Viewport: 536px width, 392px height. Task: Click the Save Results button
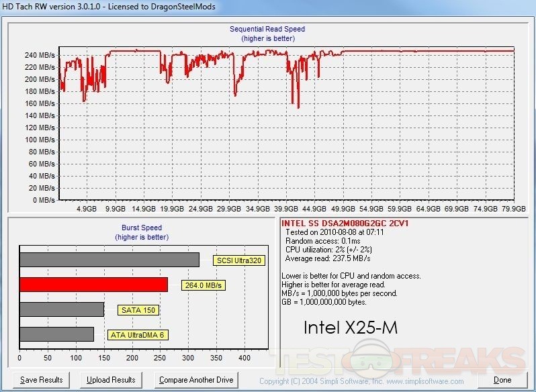coord(42,380)
